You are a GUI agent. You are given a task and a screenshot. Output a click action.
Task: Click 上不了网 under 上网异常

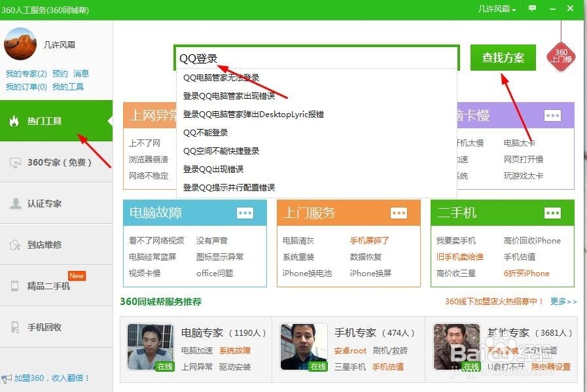(145, 143)
